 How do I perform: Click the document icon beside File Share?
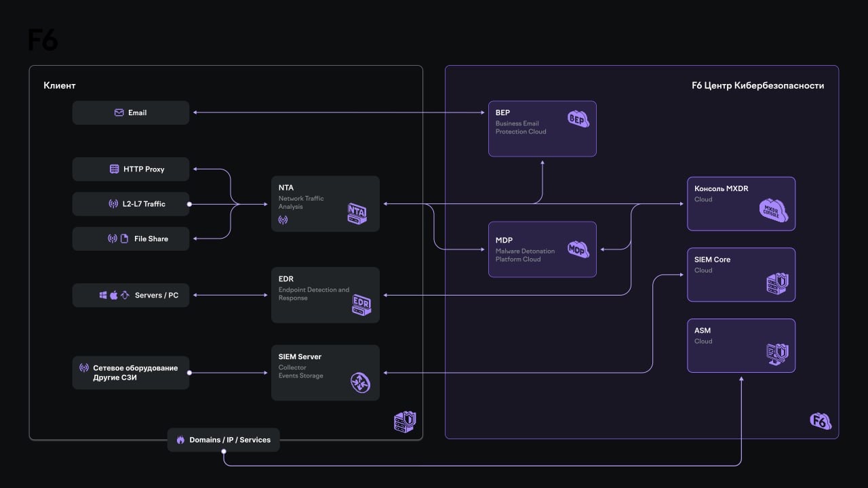(125, 239)
